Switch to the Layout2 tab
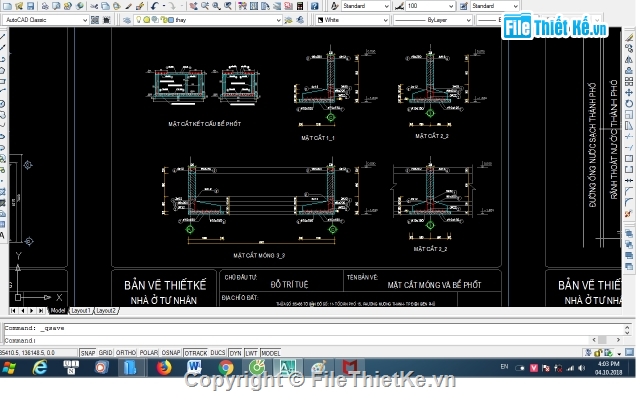Screen dimensions: 640x400 pos(106,311)
